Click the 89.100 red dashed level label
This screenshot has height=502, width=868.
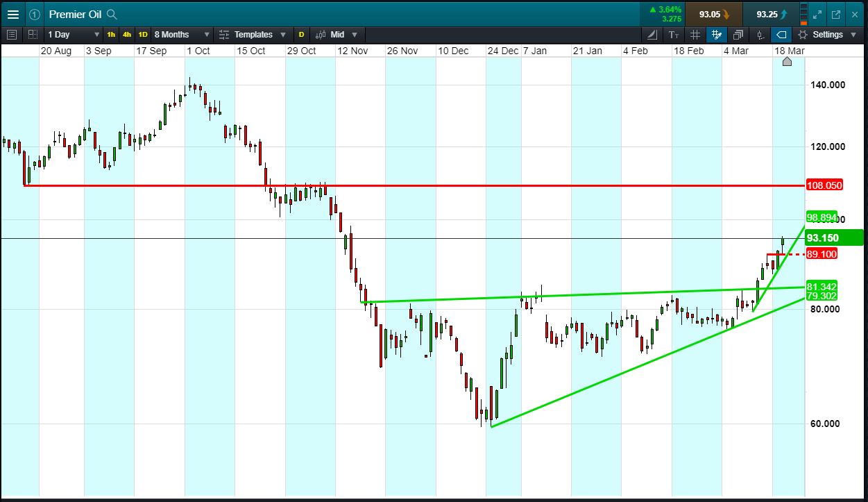822,254
